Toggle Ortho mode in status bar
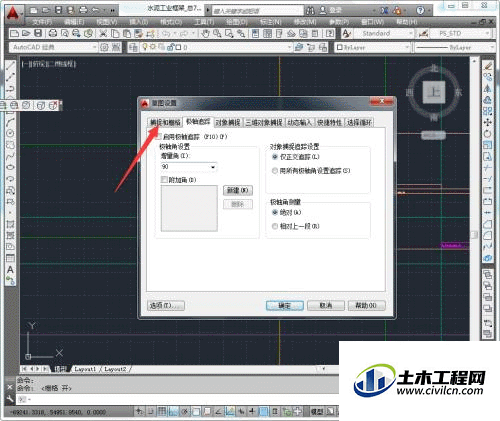This screenshot has width=500, height=421. (173, 411)
